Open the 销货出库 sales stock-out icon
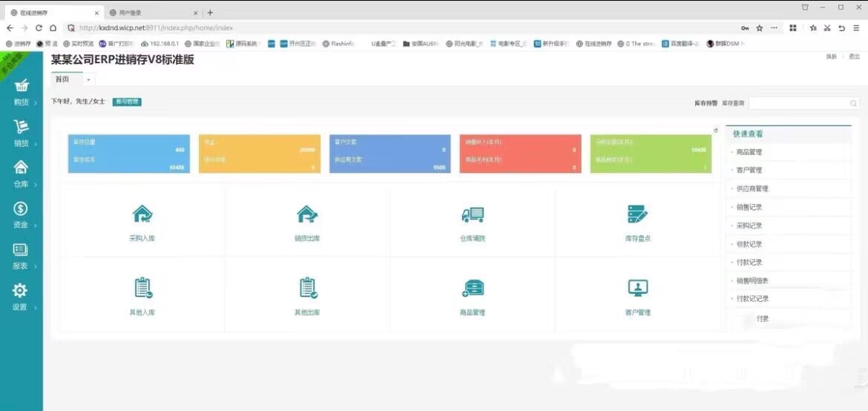 307,215
